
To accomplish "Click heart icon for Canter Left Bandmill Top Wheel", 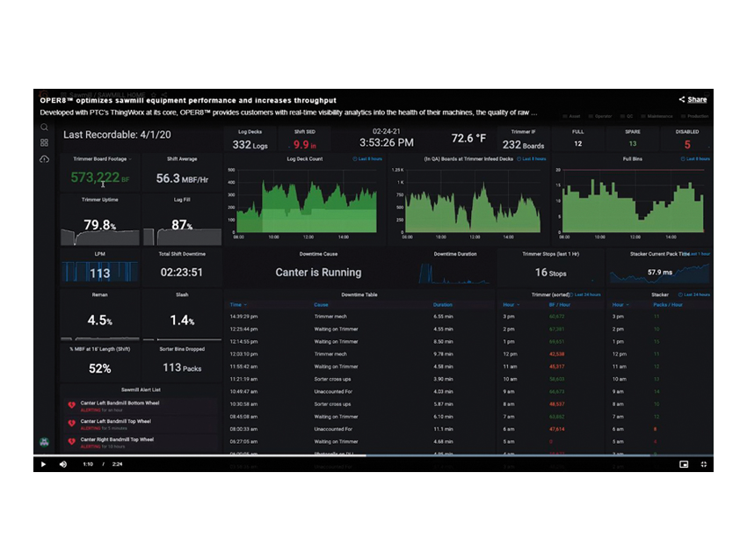I will 71,423.
